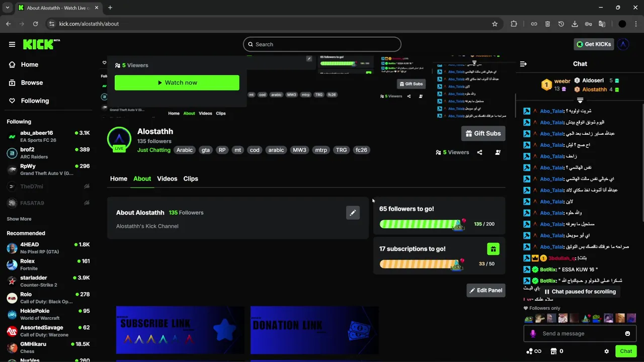Click the translate page icon
This screenshot has width=644, height=362.
tap(602, 24)
